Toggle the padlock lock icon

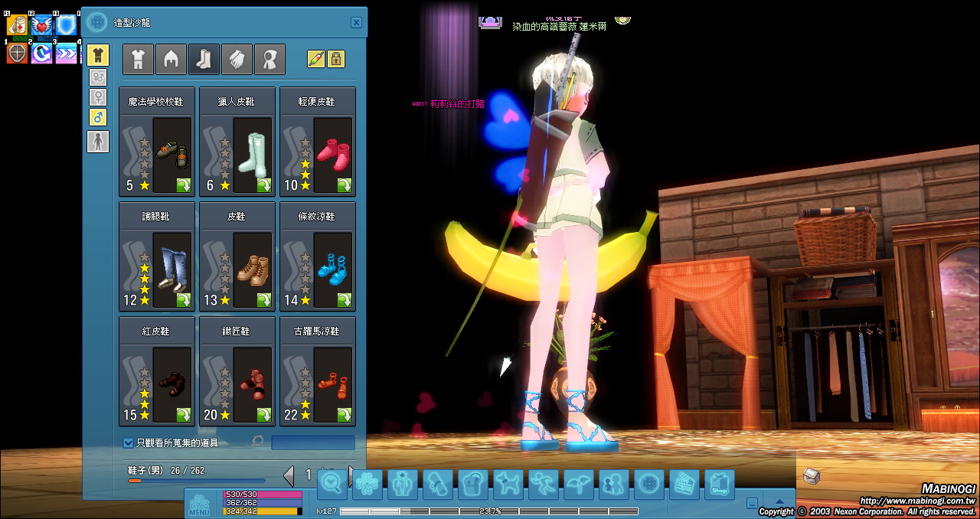[x=336, y=59]
